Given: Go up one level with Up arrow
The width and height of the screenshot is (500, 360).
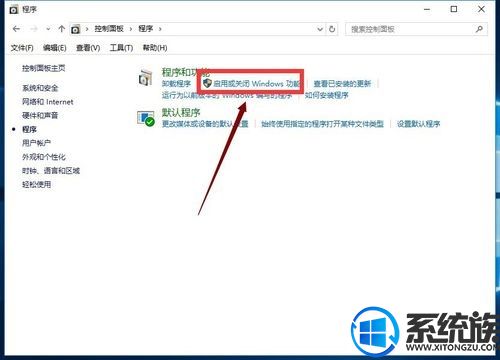Looking at the screenshot, I should 61,29.
